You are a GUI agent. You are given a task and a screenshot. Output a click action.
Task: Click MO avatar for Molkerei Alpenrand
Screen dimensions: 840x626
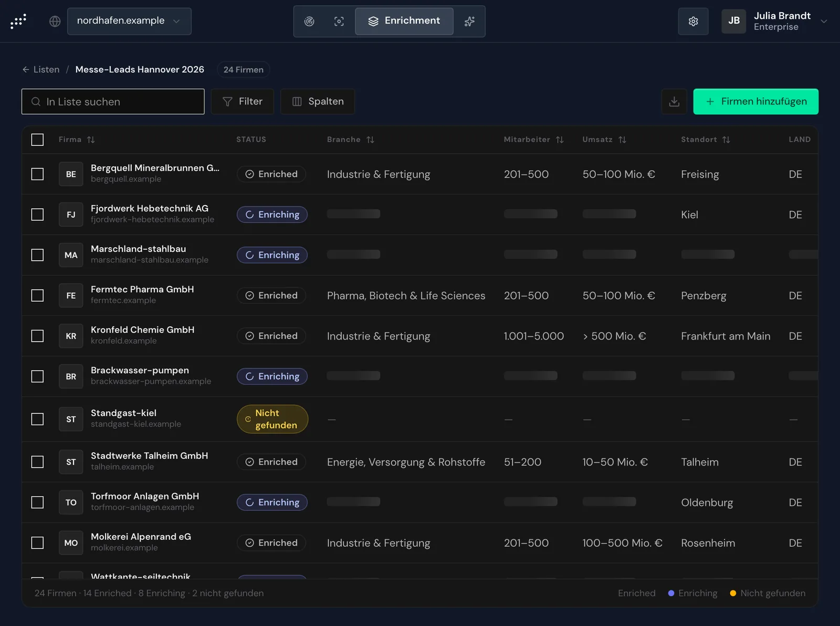tap(71, 543)
